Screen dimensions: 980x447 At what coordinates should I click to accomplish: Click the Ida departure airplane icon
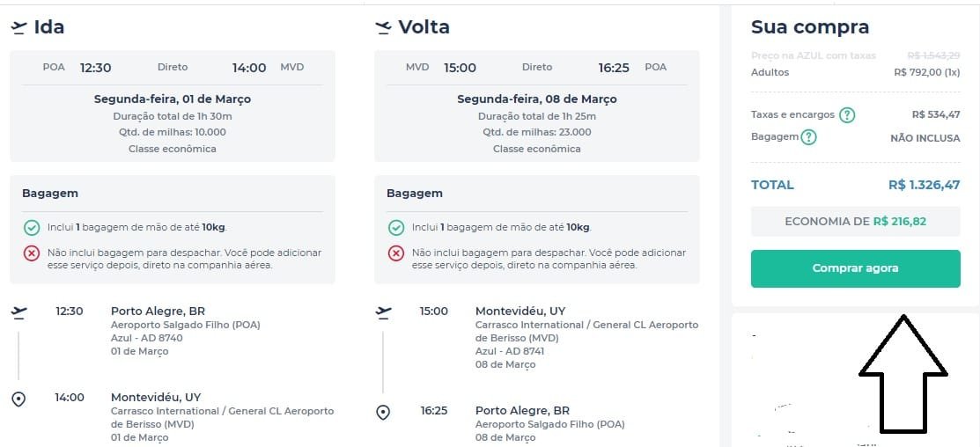click(x=19, y=27)
